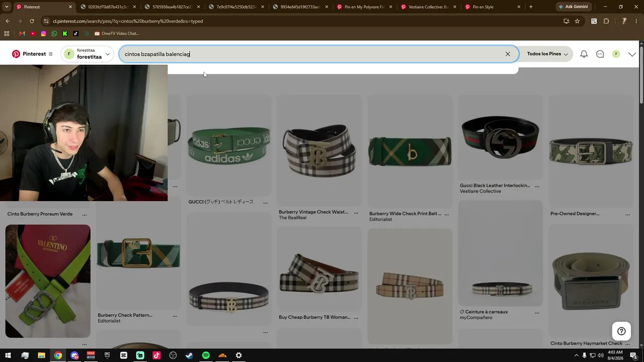Image resolution: width=644 pixels, height=362 pixels.
Task: Open the Pinterest messages chat icon
Action: 600,54
